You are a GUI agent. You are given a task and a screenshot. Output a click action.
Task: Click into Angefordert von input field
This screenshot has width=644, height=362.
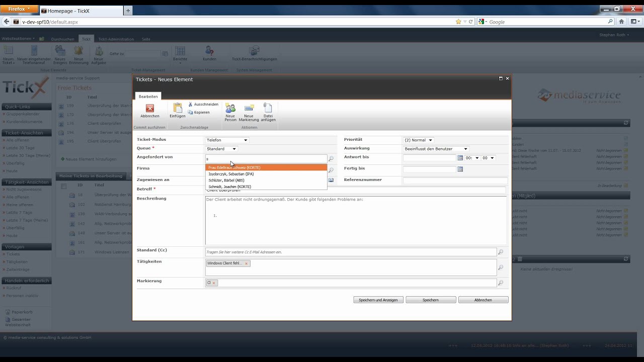266,159
